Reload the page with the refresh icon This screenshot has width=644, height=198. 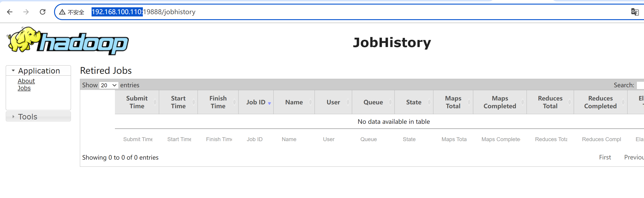(x=43, y=12)
